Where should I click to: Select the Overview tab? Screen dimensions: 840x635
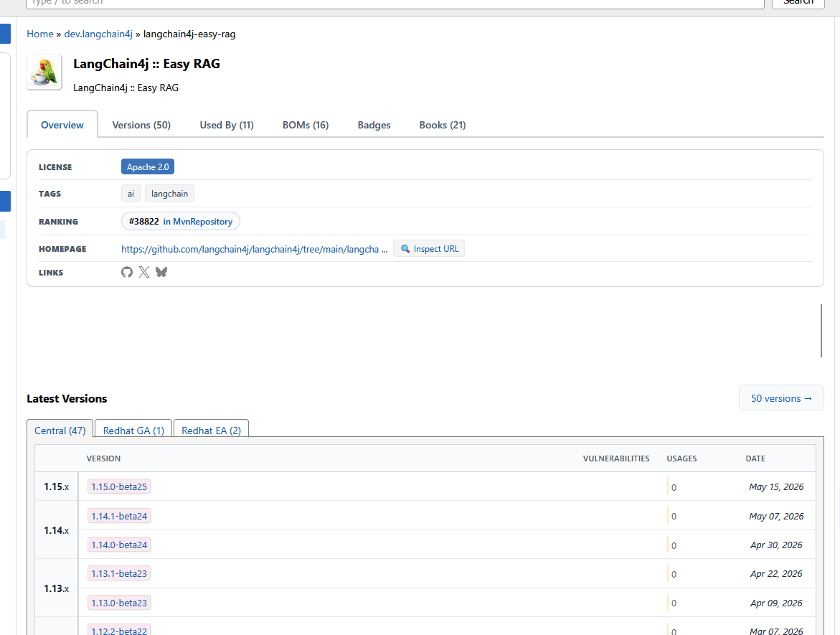coord(62,125)
